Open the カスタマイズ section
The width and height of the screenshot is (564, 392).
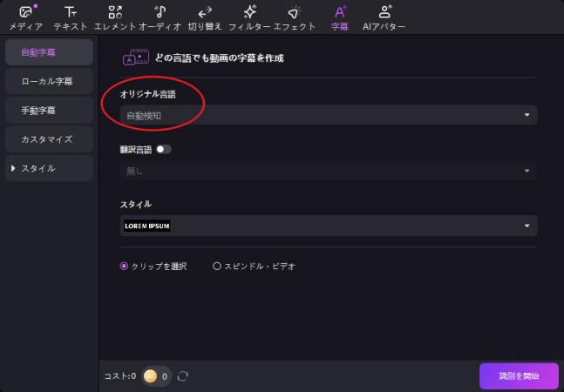pos(48,139)
